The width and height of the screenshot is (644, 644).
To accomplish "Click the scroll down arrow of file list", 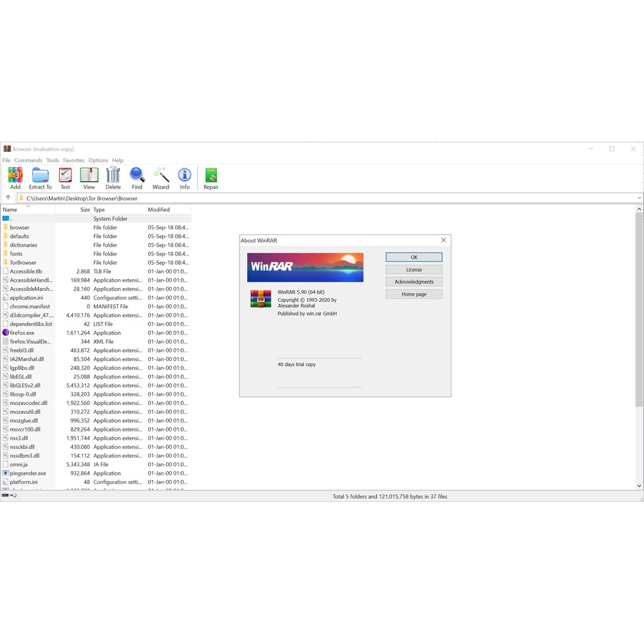I will pos(639,486).
